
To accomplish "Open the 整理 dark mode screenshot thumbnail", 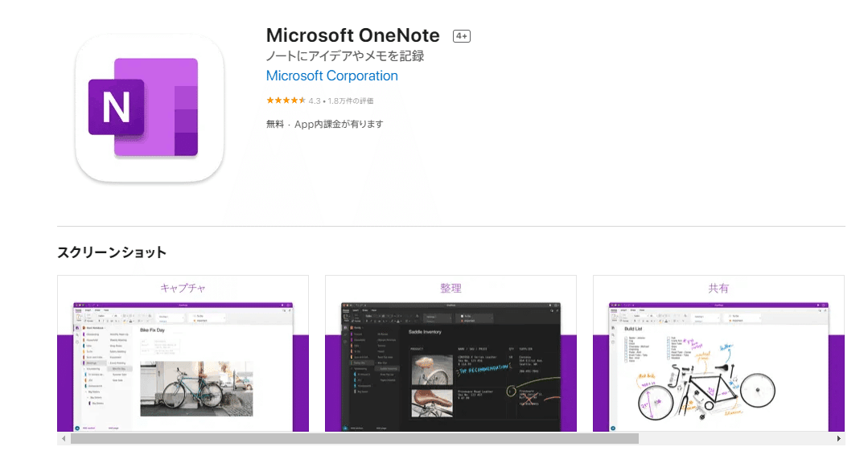I will pyautogui.click(x=450, y=353).
